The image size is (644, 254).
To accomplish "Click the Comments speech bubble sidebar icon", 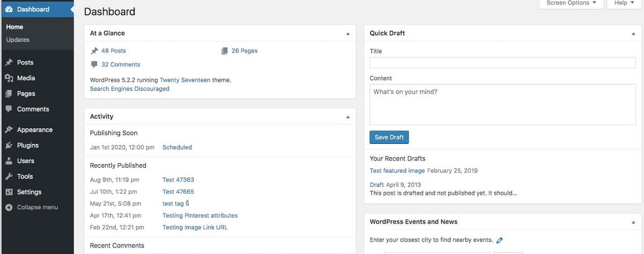I will [x=9, y=109].
